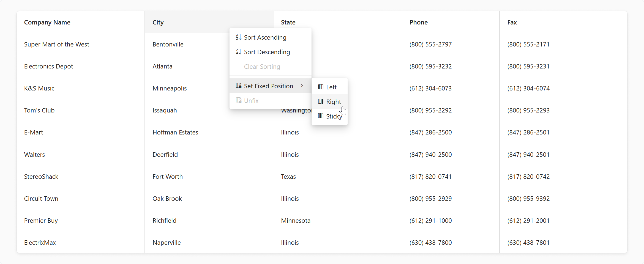Click the pin-right icon beside Right
This screenshot has height=264, width=644.
tap(320, 101)
